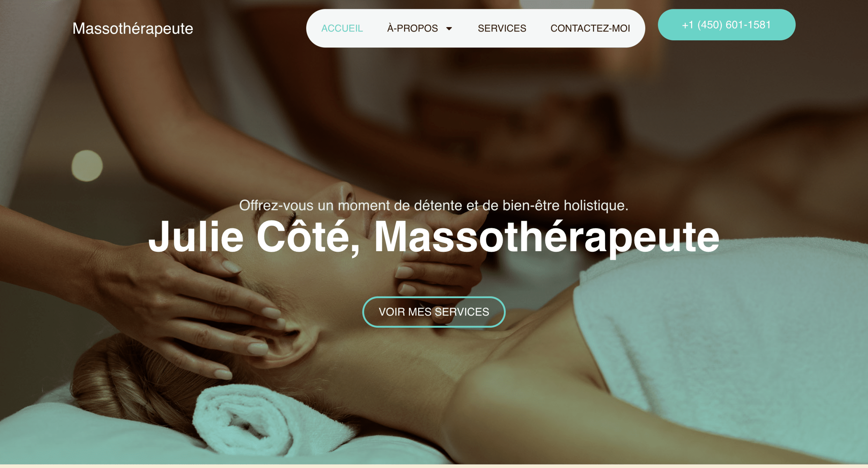This screenshot has width=868, height=468.
Task: Open the CONTACTEZ-MOI menu item
Action: (x=590, y=28)
